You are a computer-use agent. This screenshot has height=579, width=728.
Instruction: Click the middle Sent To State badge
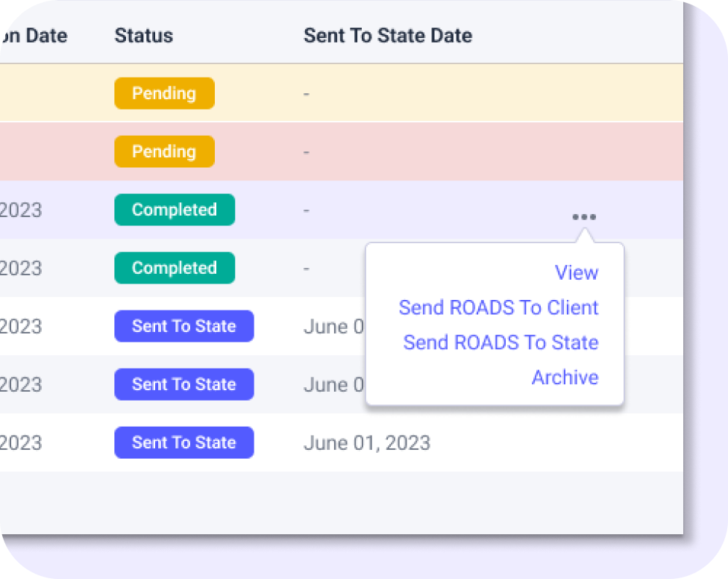pos(183,384)
